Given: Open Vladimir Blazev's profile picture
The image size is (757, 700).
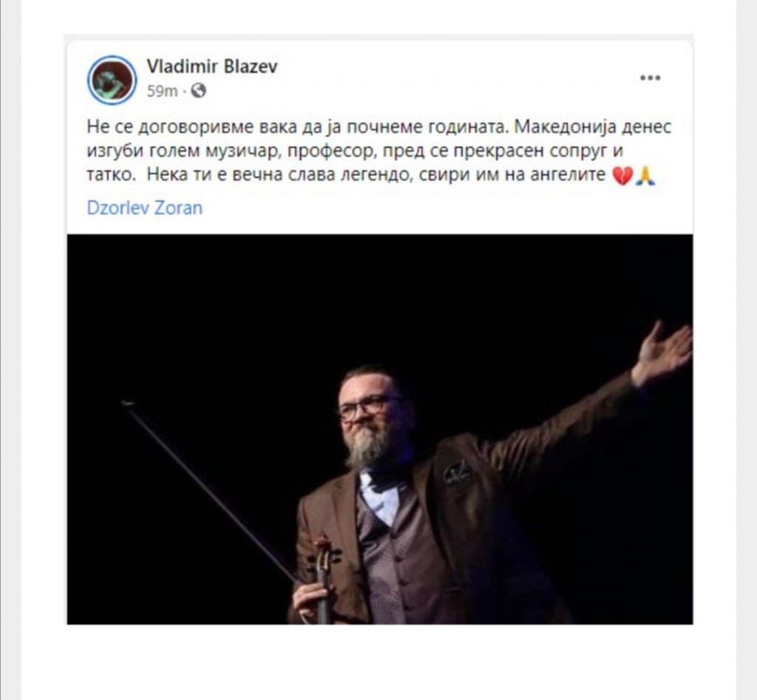Looking at the screenshot, I should pos(112,80).
